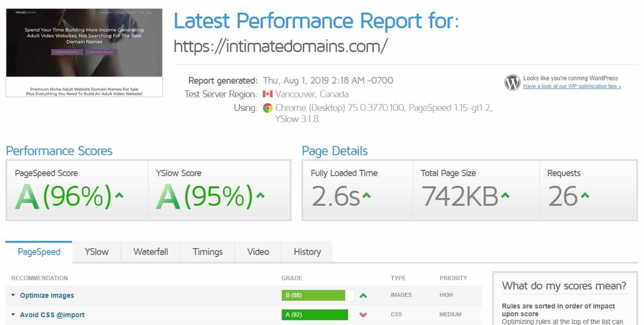Click green trend arrow in Optimize images row
644x325 pixels.
[x=363, y=295]
